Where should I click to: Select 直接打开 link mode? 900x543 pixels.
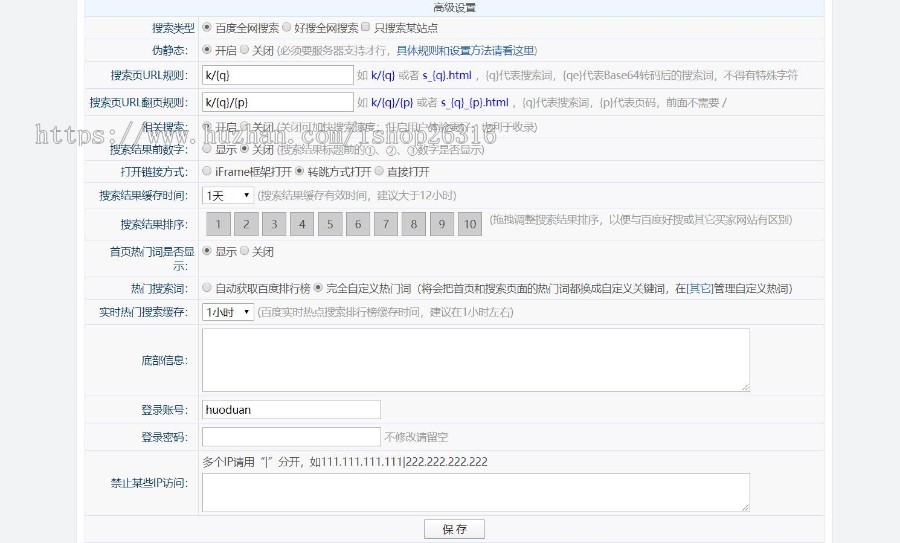point(379,171)
